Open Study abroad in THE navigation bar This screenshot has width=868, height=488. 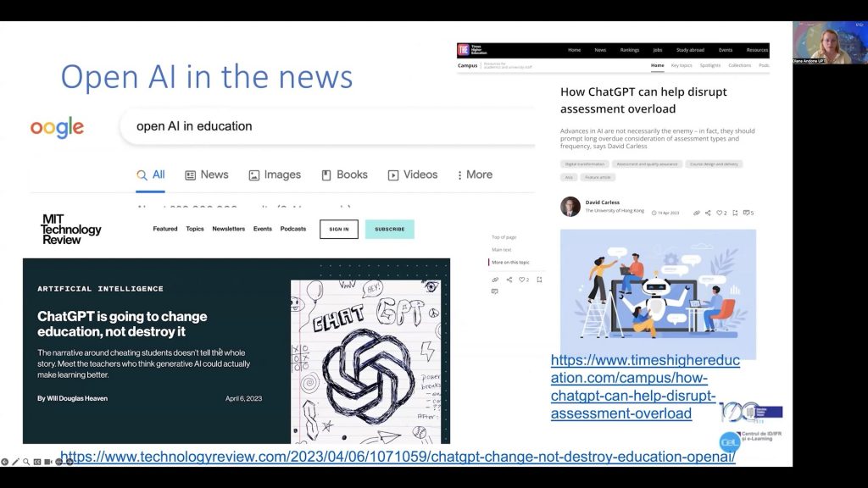click(690, 50)
